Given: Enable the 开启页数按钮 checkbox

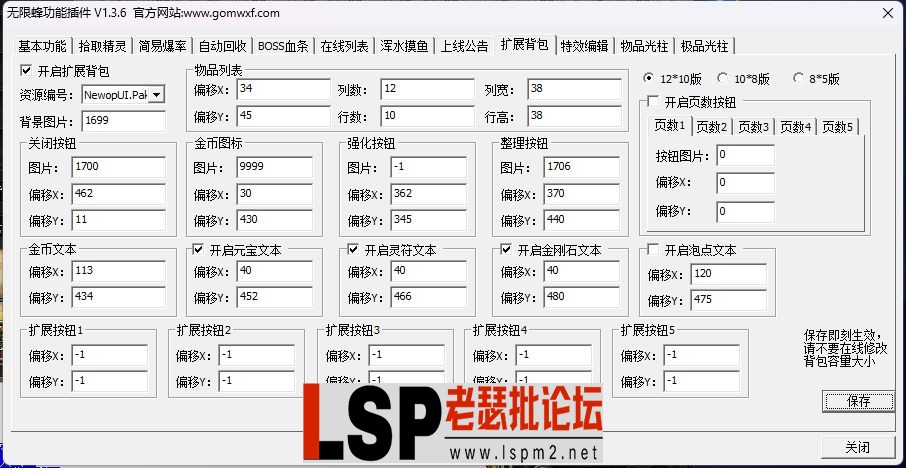Looking at the screenshot, I should (652, 102).
